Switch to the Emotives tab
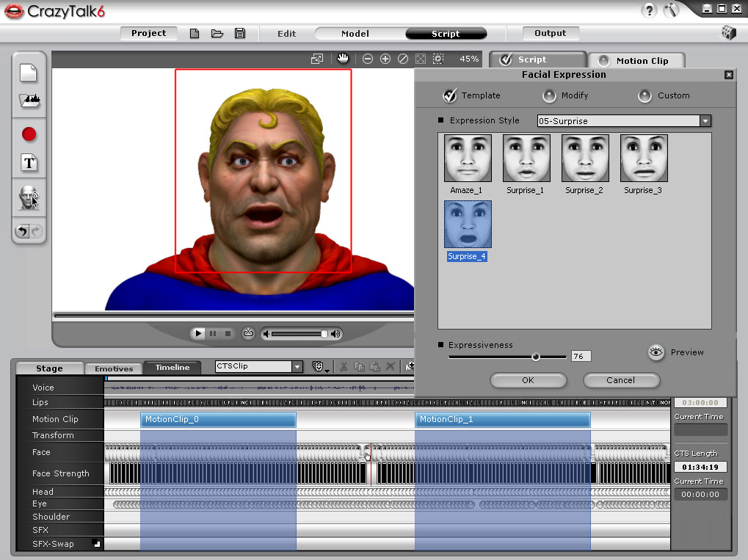The height and width of the screenshot is (560, 748). pos(114,368)
